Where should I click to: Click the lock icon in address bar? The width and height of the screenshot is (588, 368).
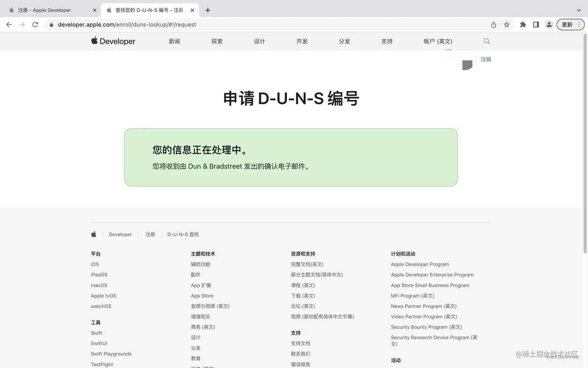[51, 25]
